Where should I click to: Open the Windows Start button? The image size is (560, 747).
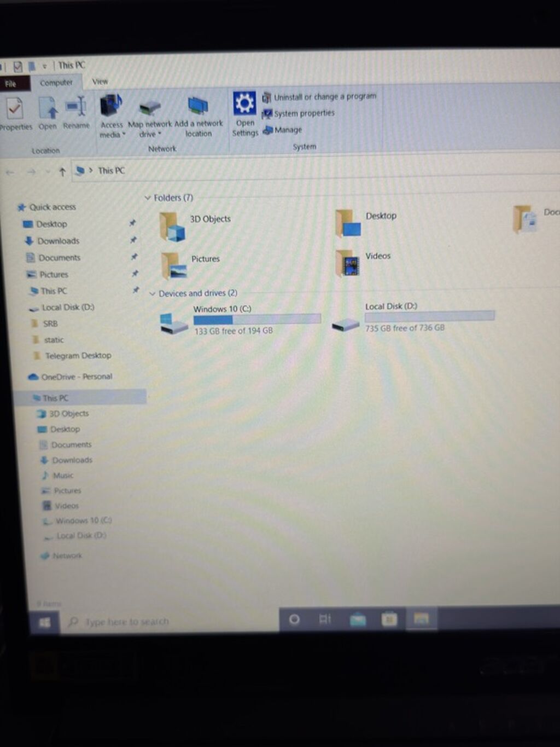click(44, 622)
